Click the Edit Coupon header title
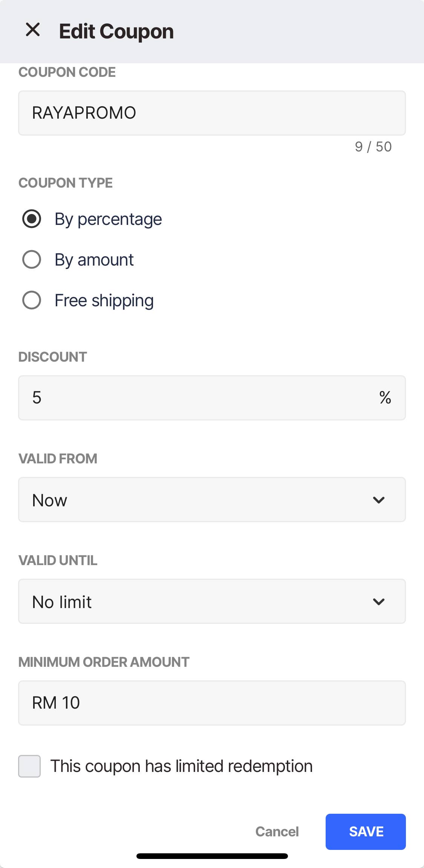Viewport: 424px width, 868px height. pyautogui.click(x=116, y=31)
